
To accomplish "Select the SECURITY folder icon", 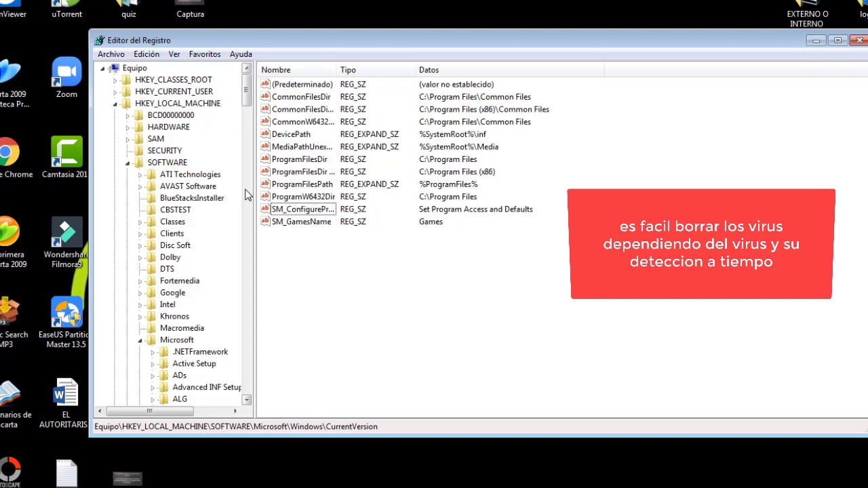I will point(138,150).
